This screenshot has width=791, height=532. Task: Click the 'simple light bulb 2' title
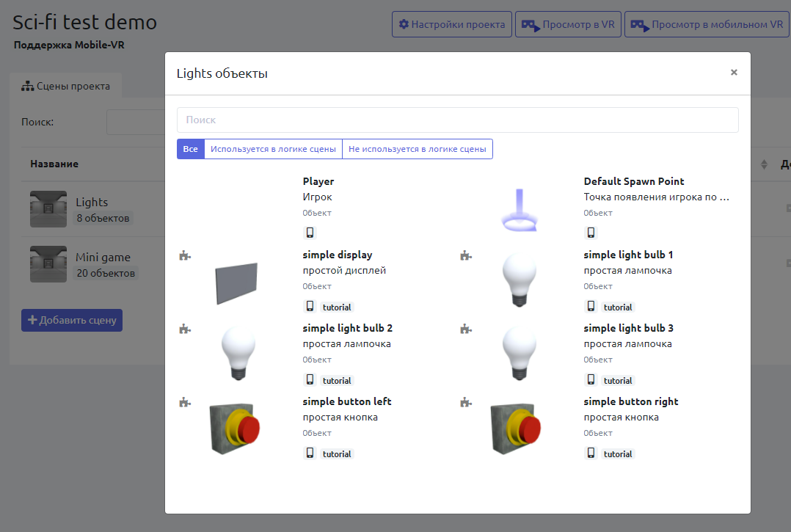pos(348,328)
